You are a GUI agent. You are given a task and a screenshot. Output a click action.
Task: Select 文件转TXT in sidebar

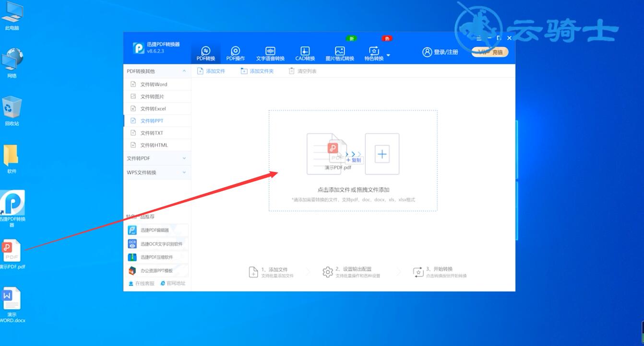(x=157, y=133)
